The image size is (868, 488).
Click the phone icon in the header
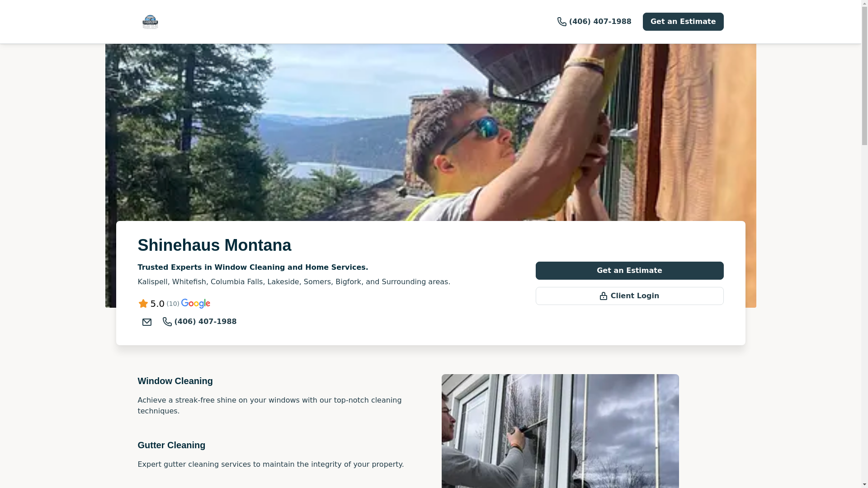pos(561,22)
